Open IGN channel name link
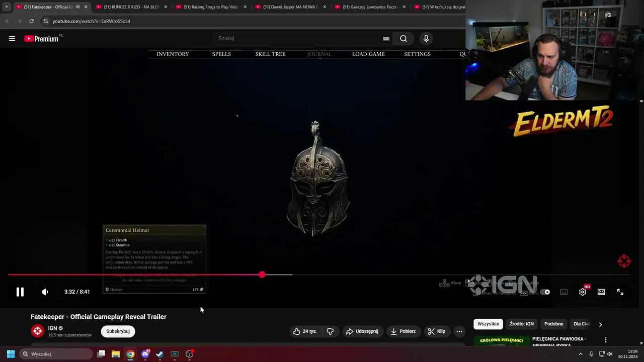This screenshot has height=362, width=644. click(x=52, y=328)
